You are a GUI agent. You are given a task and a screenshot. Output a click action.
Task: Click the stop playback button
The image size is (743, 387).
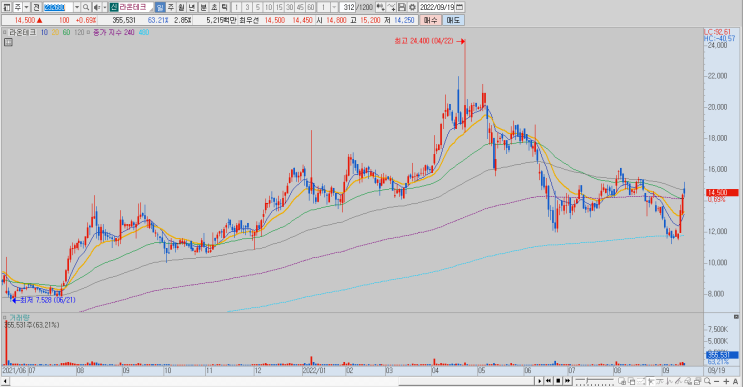(558, 381)
